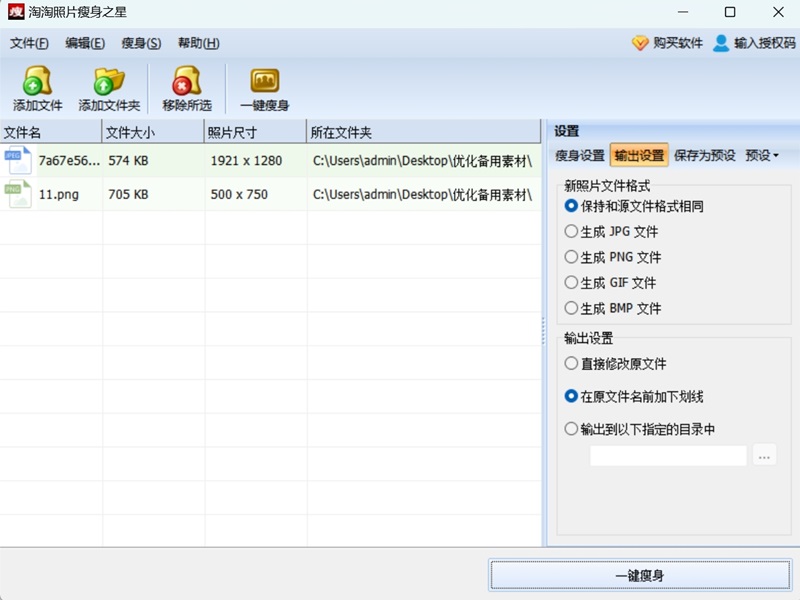Click 保存为预设 button
800x600 pixels.
705,156
